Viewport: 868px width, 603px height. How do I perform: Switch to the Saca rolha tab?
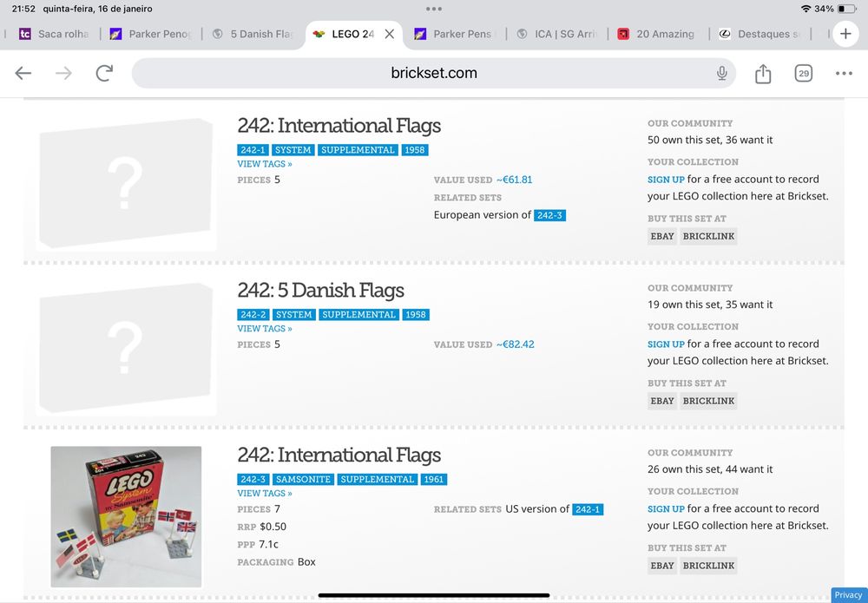pyautogui.click(x=54, y=34)
